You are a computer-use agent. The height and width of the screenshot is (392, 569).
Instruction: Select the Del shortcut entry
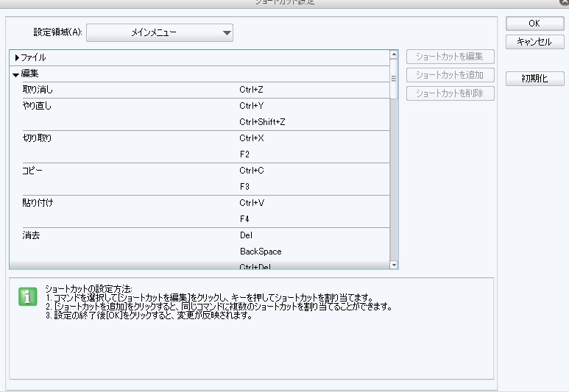246,235
